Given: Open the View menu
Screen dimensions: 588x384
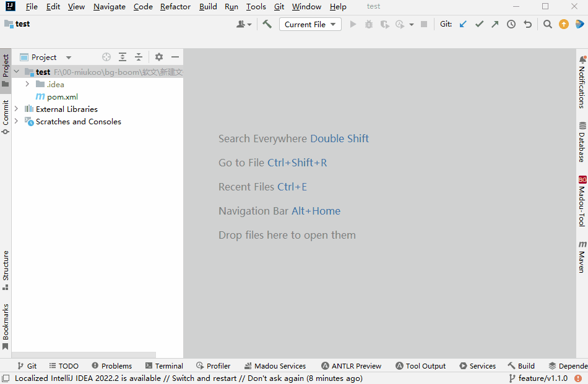Looking at the screenshot, I should pos(76,7).
